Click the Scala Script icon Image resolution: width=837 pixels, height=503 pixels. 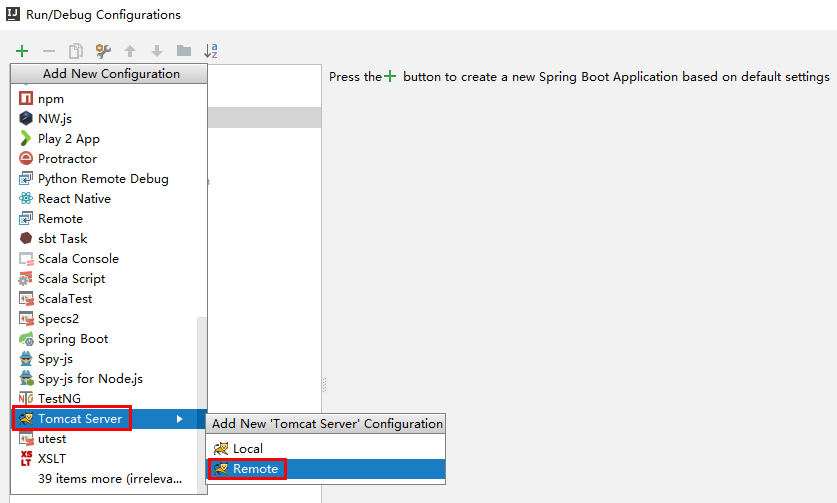26,278
